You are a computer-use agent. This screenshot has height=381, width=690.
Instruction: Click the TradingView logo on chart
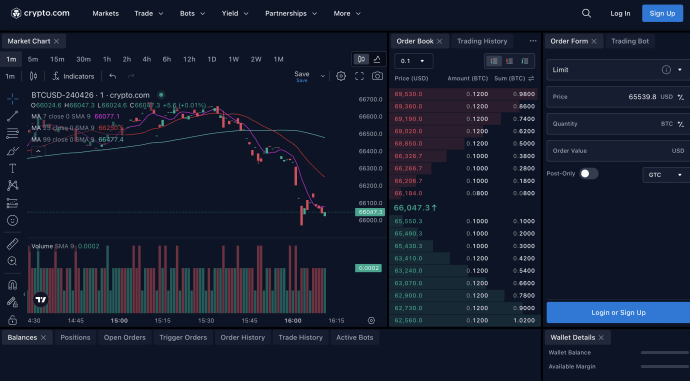pyautogui.click(x=41, y=300)
